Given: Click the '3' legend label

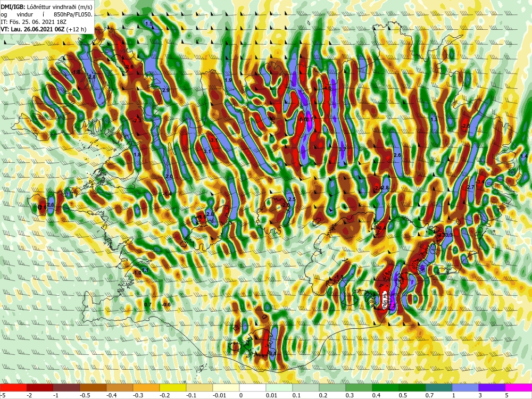Looking at the screenshot, I should pos(479,395).
